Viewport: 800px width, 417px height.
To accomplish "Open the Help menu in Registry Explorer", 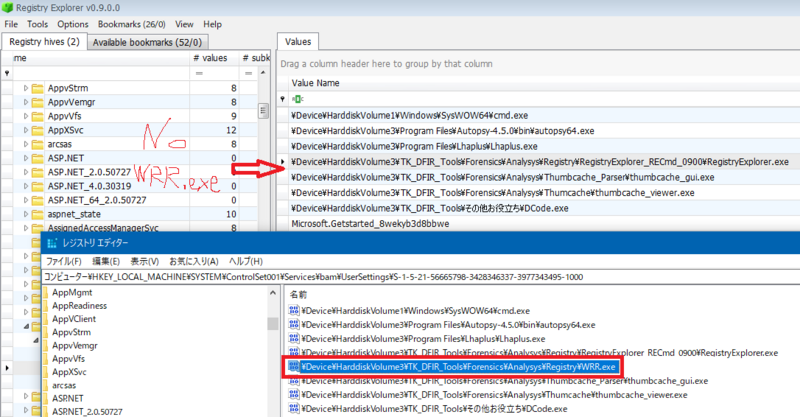I will coord(212,24).
